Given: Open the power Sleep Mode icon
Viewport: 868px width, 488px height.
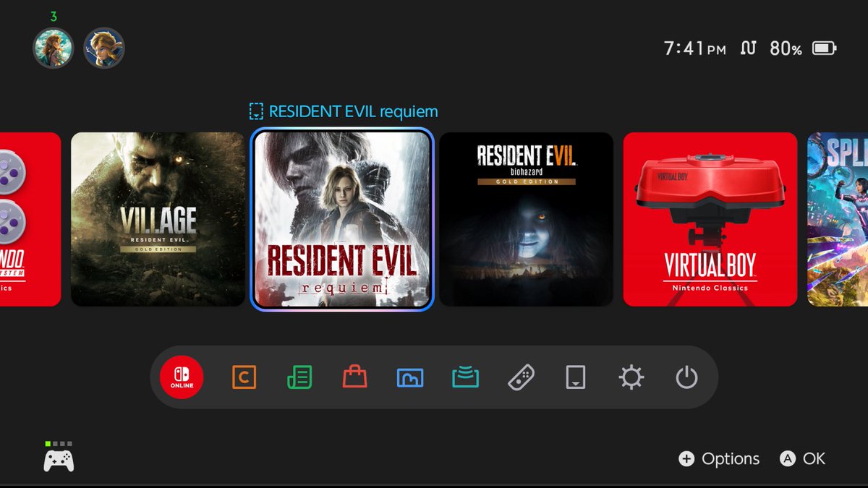Looking at the screenshot, I should pyautogui.click(x=686, y=377).
